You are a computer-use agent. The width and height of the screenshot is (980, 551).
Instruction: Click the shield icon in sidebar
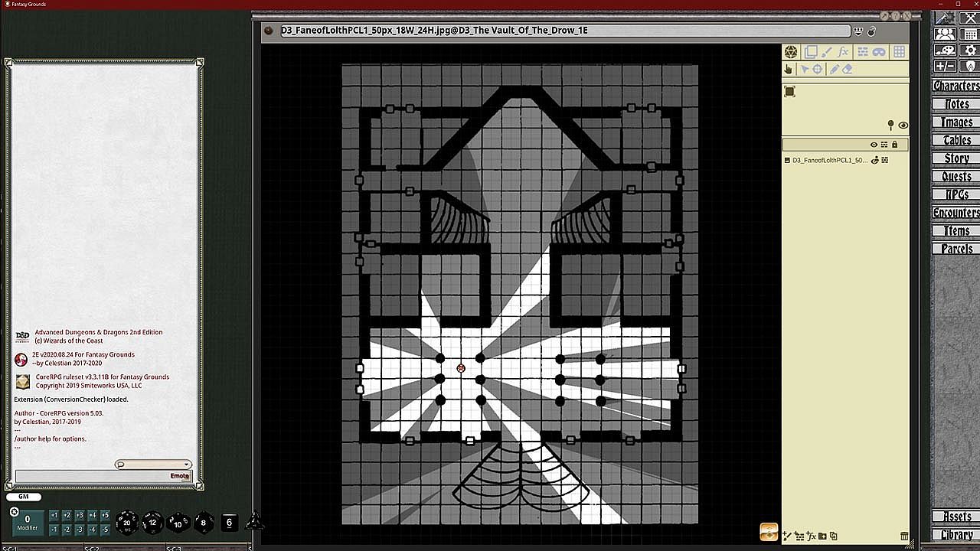[x=969, y=66]
